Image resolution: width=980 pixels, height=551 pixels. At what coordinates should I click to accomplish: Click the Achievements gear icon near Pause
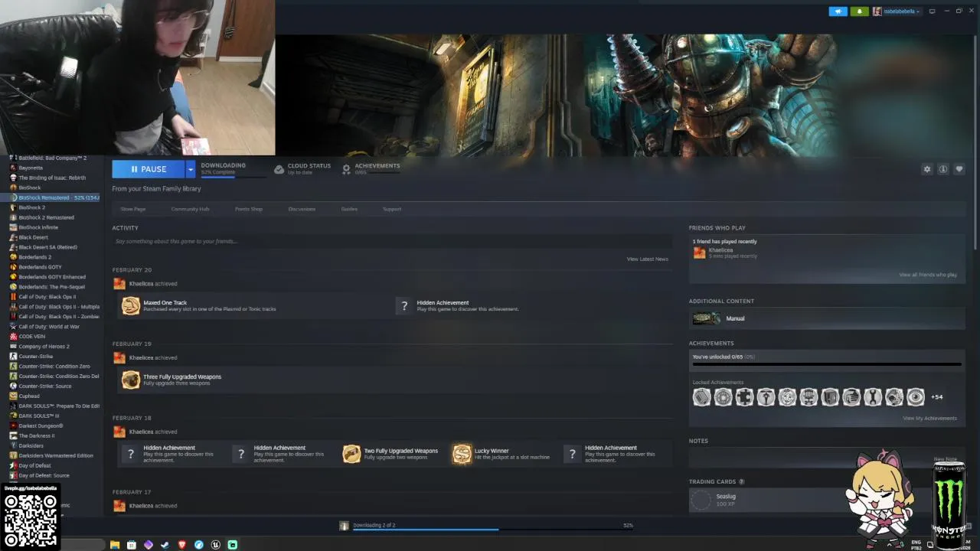tap(346, 169)
